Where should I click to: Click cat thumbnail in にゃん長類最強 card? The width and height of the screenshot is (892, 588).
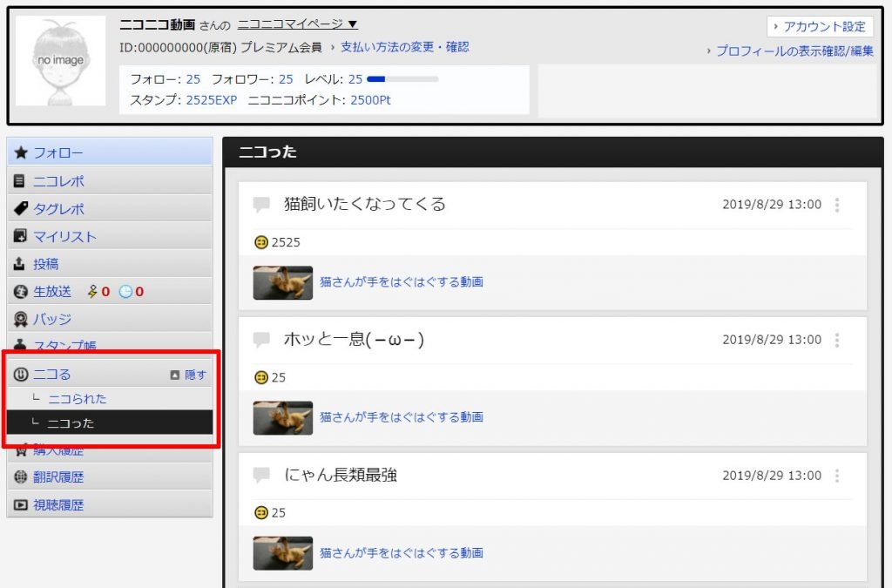(x=283, y=553)
